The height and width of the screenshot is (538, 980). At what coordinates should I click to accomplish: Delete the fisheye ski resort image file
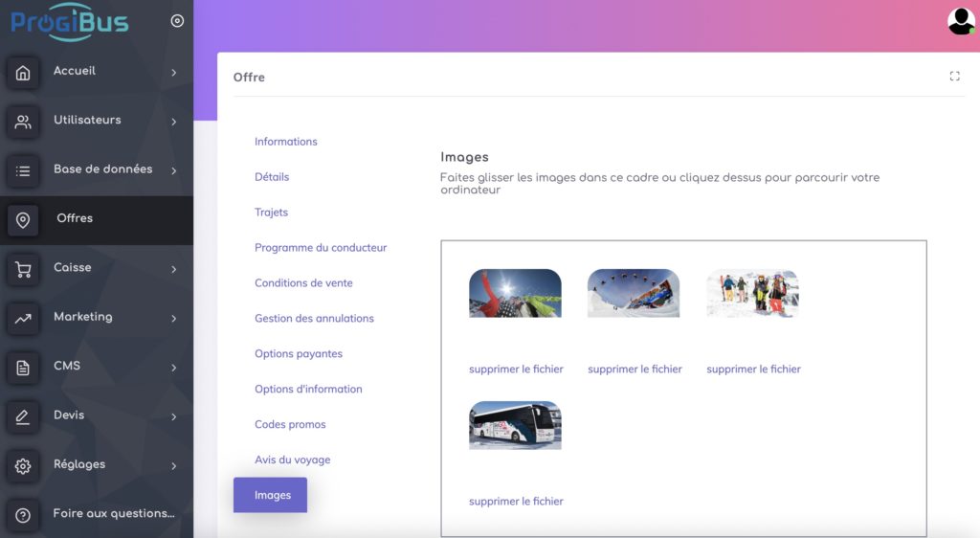(x=635, y=370)
